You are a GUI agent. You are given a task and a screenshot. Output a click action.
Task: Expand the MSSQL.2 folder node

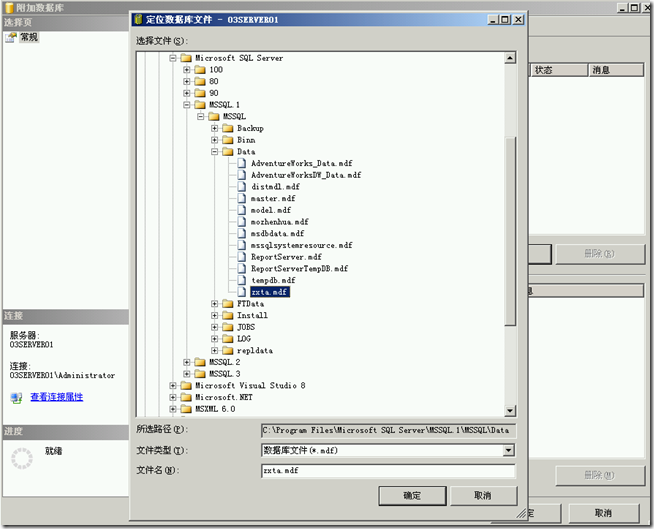(x=186, y=362)
